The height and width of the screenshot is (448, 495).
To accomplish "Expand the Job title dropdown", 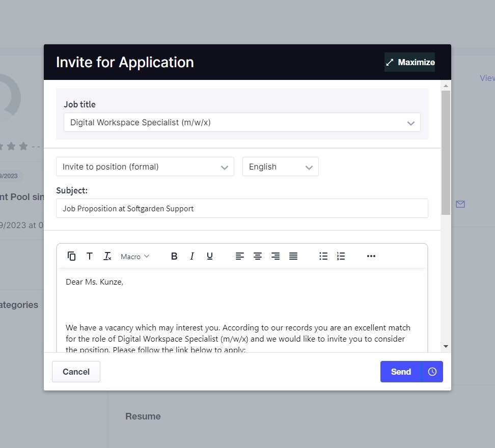I will (x=242, y=123).
